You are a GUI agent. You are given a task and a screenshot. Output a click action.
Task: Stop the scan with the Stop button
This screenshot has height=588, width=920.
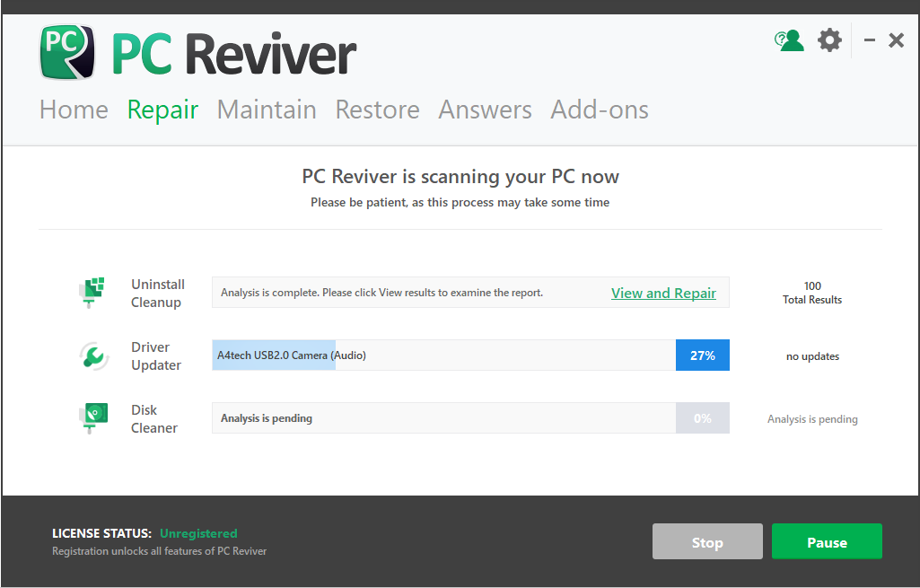707,542
